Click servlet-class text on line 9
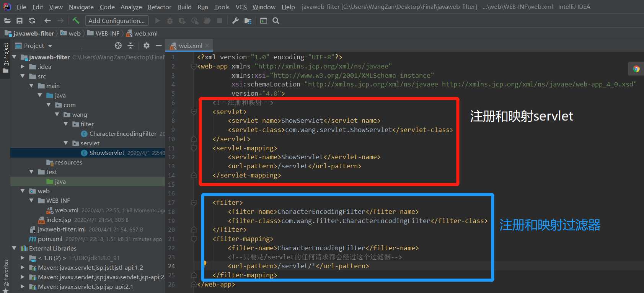 coord(341,130)
